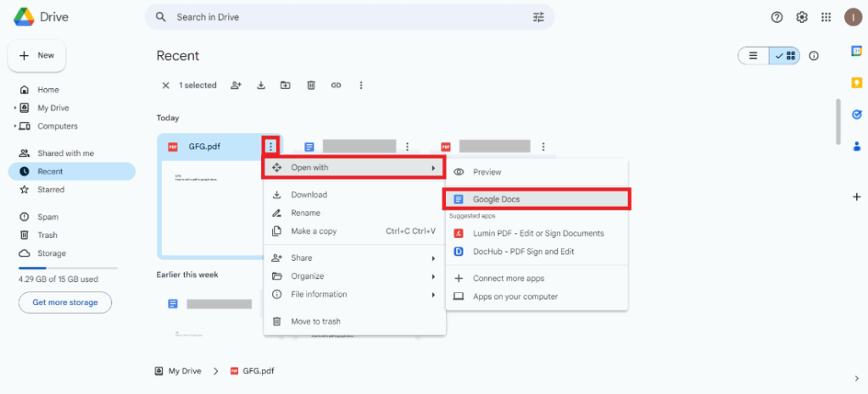This screenshot has width=868, height=394.
Task: Open the Google Tasks side panel icon
Action: [x=856, y=114]
